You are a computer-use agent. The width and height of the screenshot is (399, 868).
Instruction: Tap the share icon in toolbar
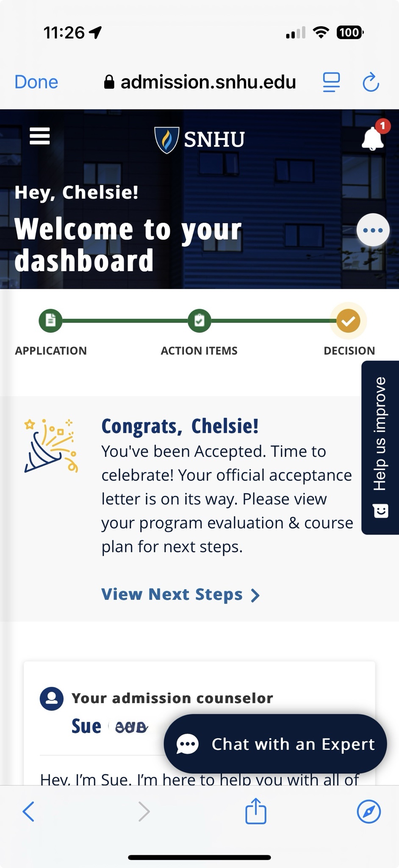click(256, 811)
